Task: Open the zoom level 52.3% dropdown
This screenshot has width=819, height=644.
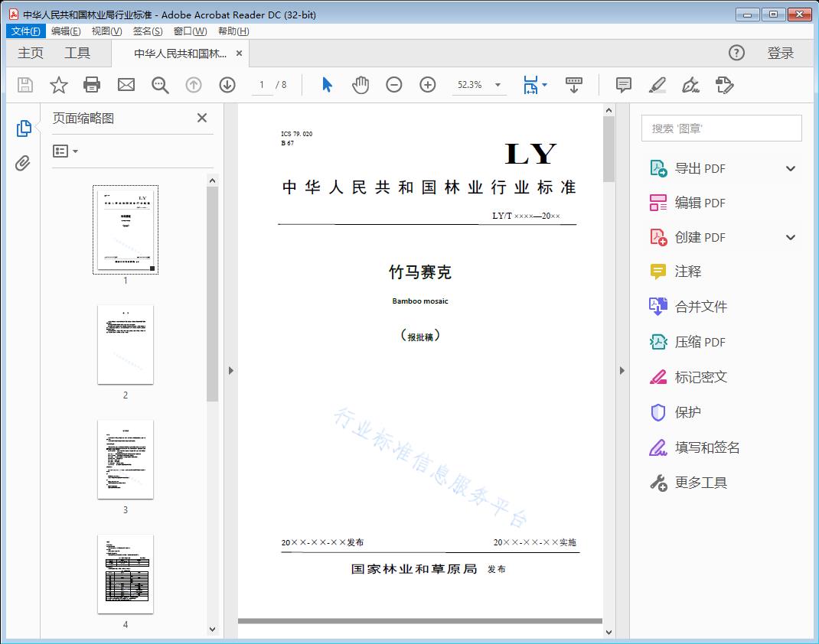Action: [x=498, y=85]
